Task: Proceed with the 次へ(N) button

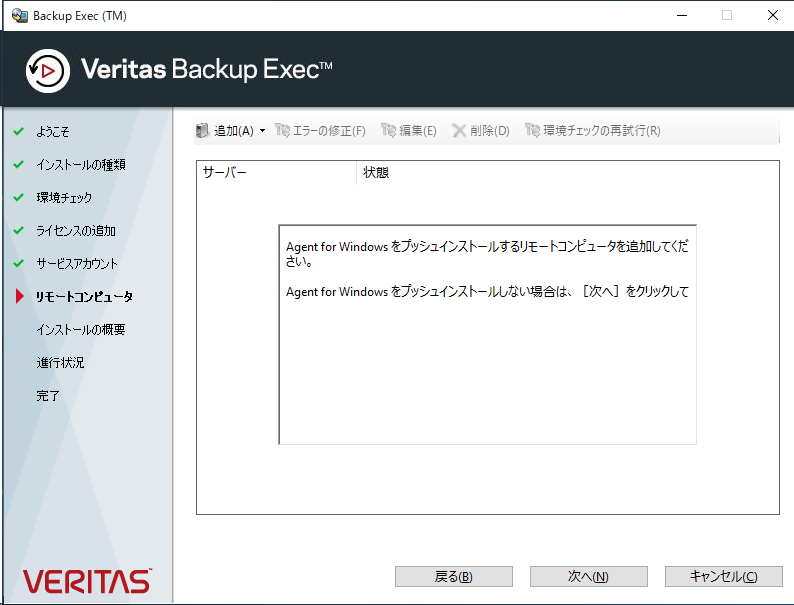Action: tap(588, 576)
